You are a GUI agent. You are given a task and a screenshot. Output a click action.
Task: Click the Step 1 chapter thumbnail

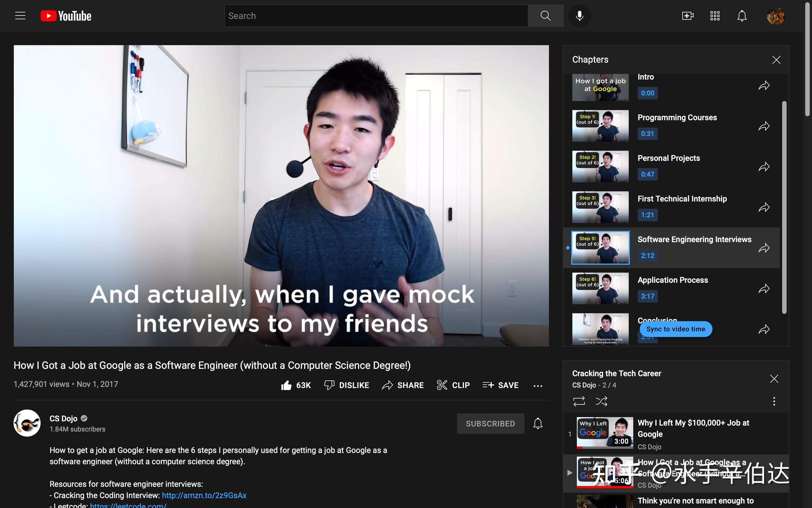[600, 126]
